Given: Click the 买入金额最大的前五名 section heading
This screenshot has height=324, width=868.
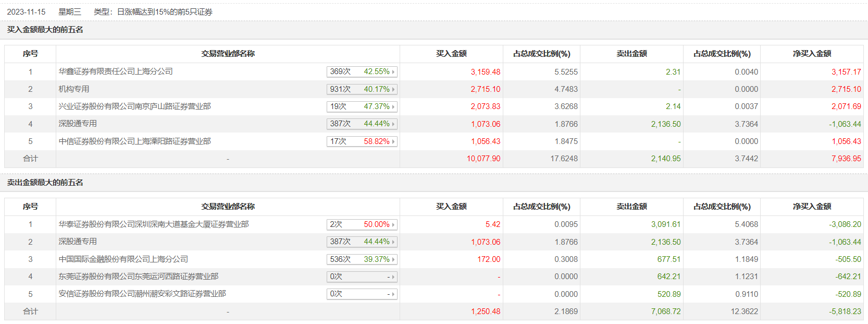Looking at the screenshot, I should click(x=45, y=30).
